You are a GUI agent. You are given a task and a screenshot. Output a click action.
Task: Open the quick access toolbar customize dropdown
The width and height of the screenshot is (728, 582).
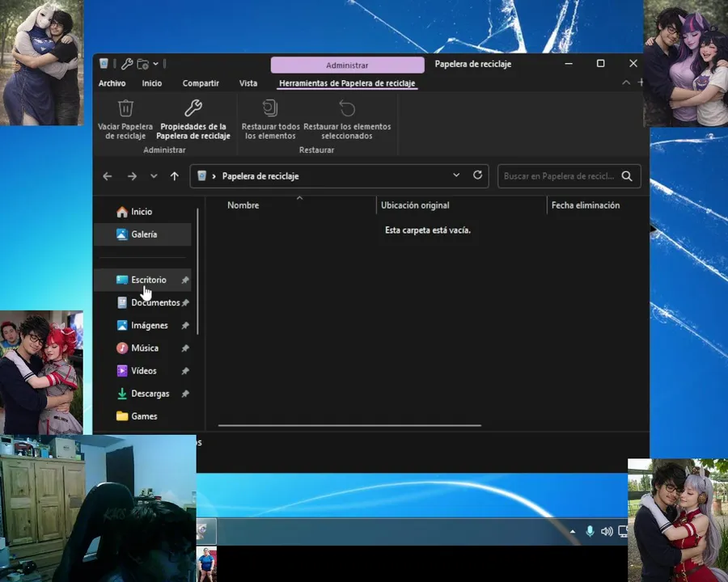[155, 64]
